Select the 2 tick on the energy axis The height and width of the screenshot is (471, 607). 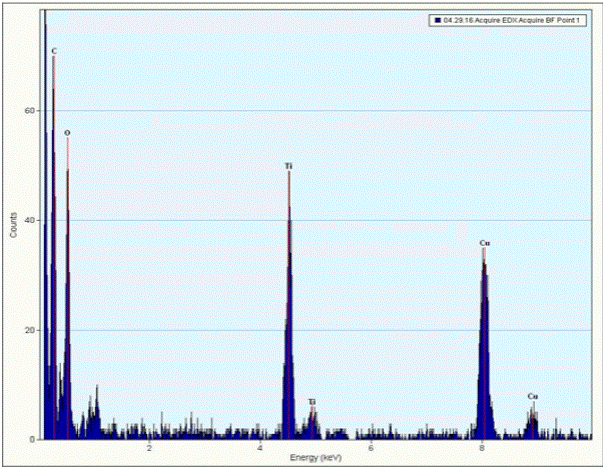[x=149, y=447]
